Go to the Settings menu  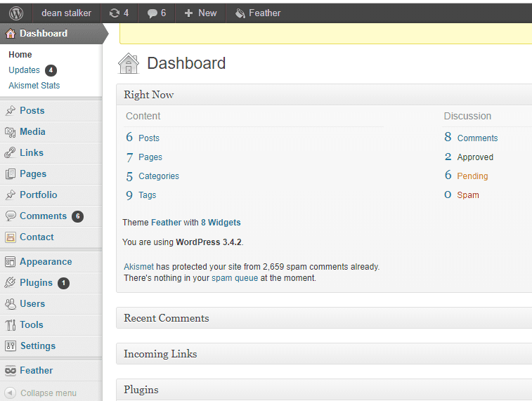point(38,346)
